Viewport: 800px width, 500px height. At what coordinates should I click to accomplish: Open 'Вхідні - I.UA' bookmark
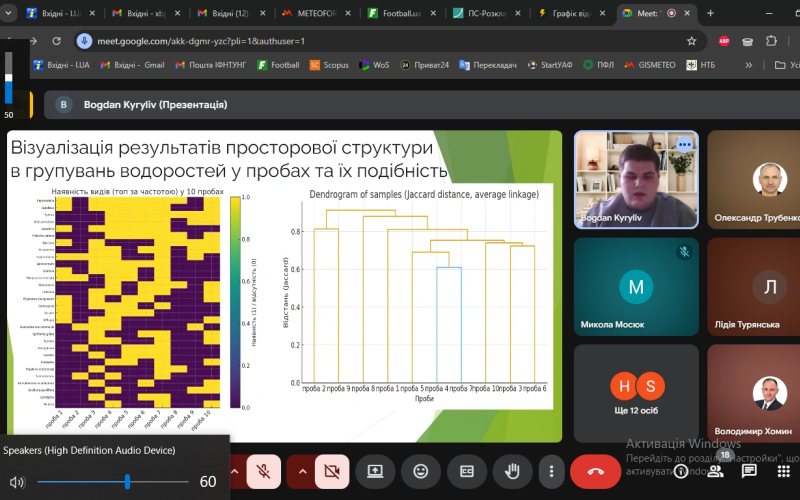pyautogui.click(x=62, y=65)
